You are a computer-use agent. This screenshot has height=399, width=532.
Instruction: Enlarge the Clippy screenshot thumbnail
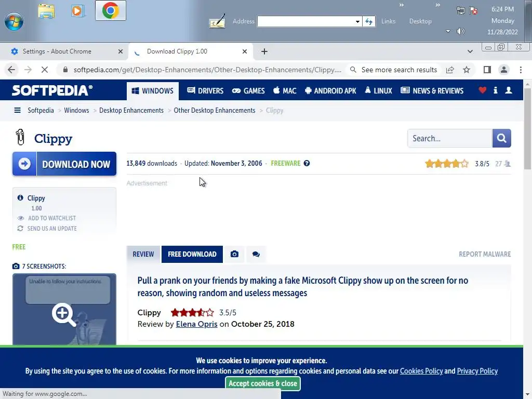(64, 310)
